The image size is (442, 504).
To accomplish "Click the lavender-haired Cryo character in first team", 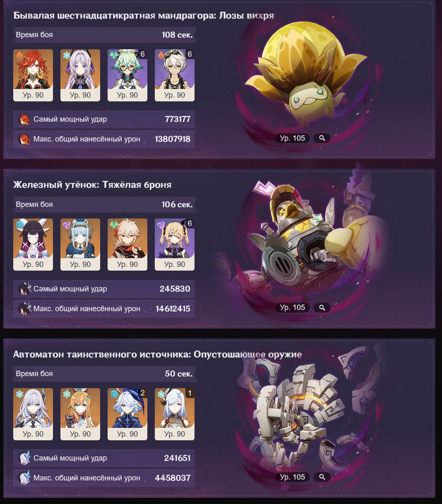I will pos(80,75).
